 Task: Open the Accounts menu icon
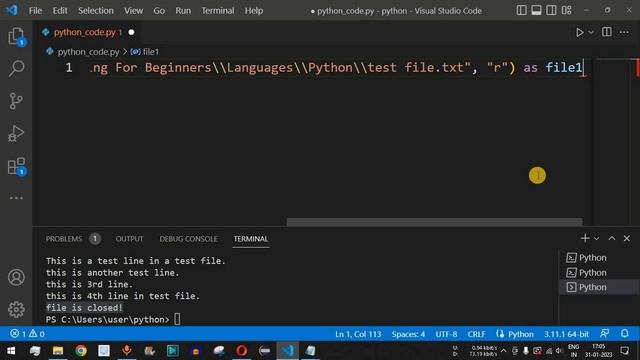[16, 277]
